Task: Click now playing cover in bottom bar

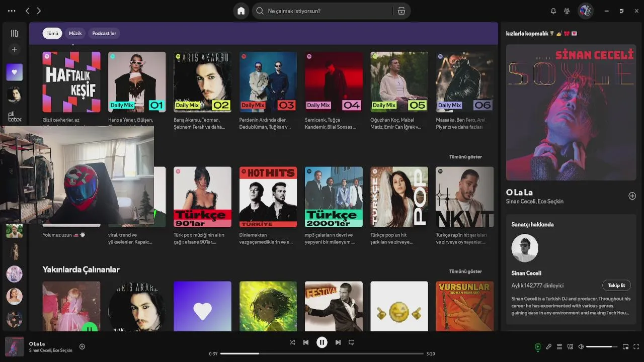Action: pyautogui.click(x=15, y=347)
